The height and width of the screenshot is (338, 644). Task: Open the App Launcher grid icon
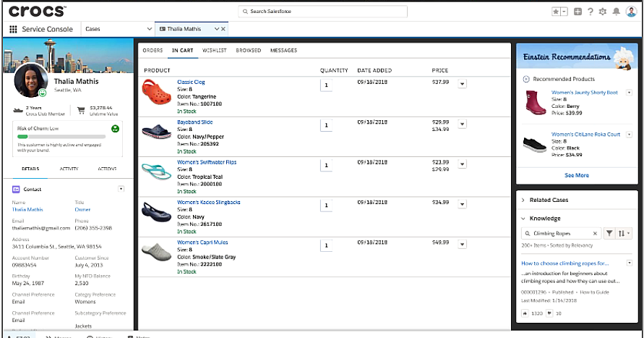[13, 29]
